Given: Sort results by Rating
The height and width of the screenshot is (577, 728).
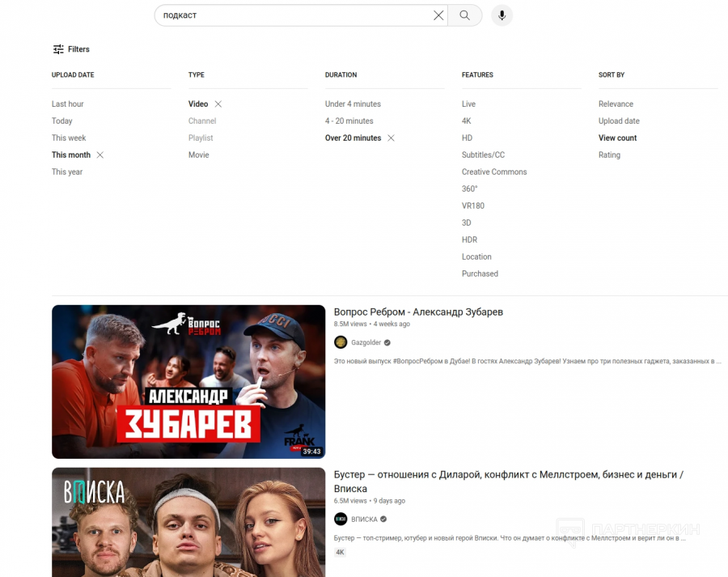Looking at the screenshot, I should 609,155.
